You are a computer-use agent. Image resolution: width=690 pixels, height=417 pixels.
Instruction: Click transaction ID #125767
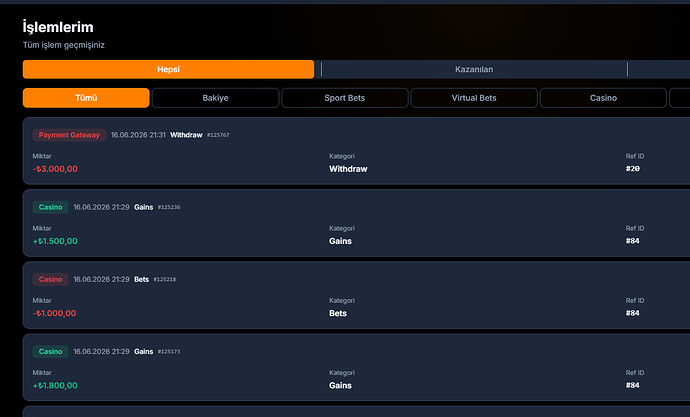[x=218, y=135]
